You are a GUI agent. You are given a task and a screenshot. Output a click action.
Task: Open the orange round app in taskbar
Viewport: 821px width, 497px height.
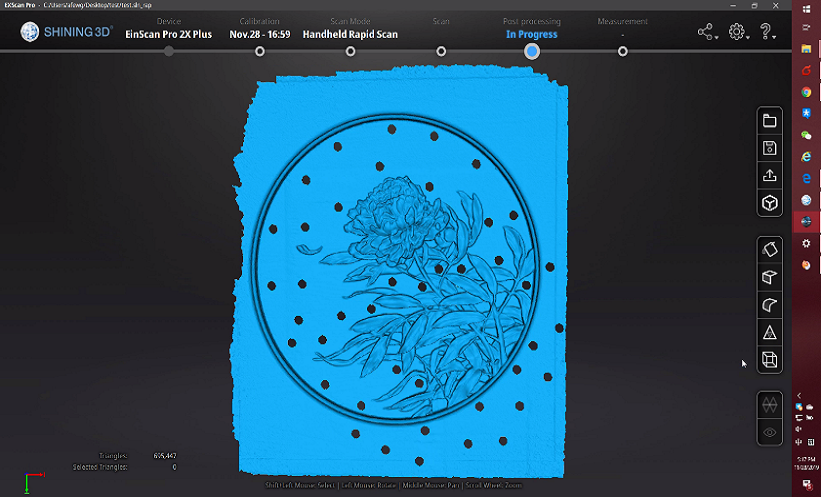806,265
